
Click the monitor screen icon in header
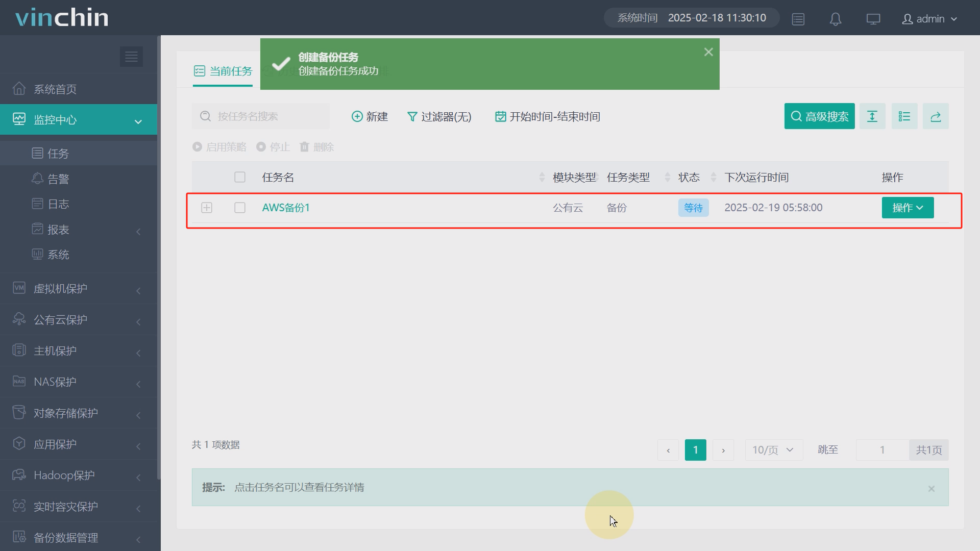873,19
